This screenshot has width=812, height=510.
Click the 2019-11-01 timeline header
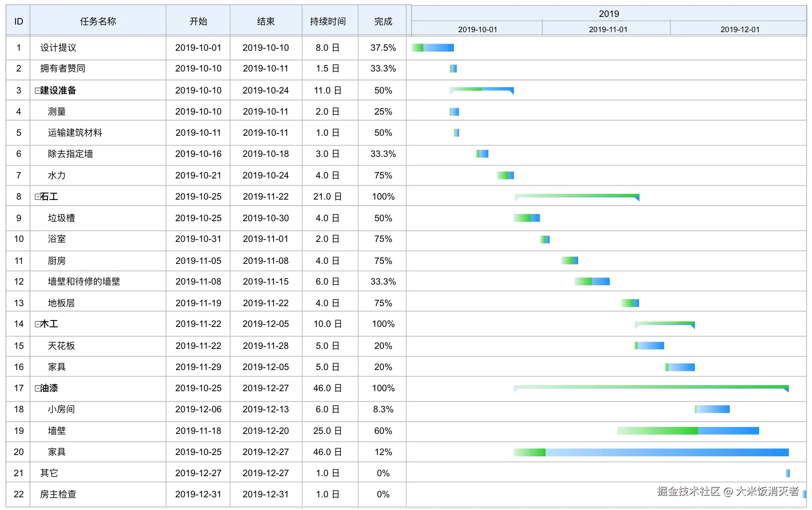pos(608,29)
